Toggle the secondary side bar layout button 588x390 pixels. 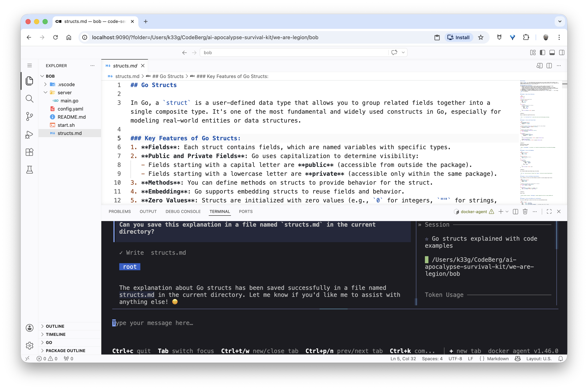tap(561, 52)
